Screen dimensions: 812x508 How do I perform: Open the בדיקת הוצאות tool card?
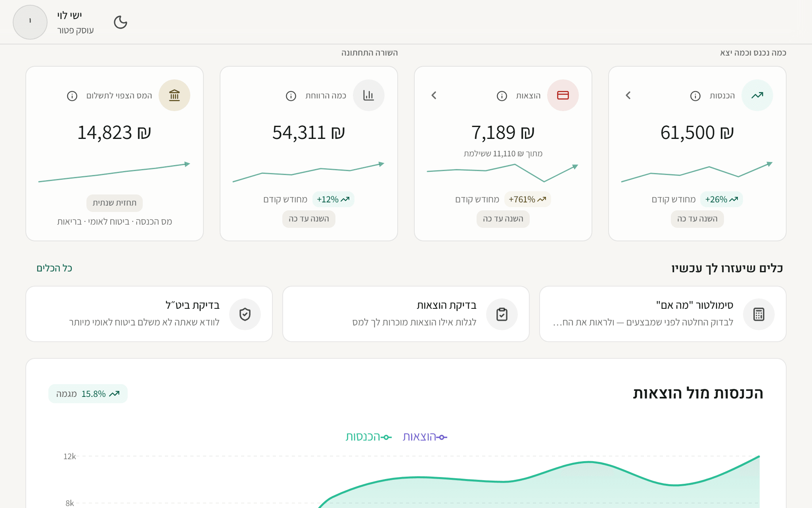coord(406,314)
